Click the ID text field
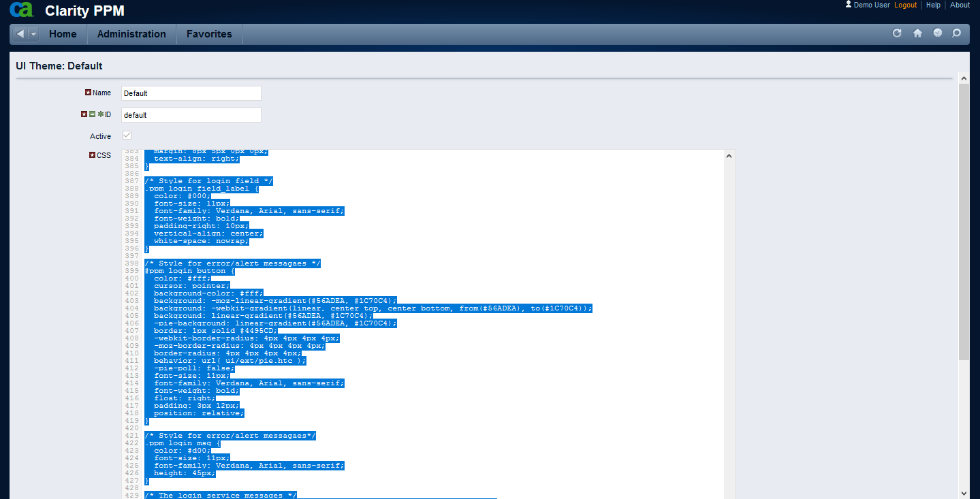This screenshot has height=499, width=980. click(191, 115)
